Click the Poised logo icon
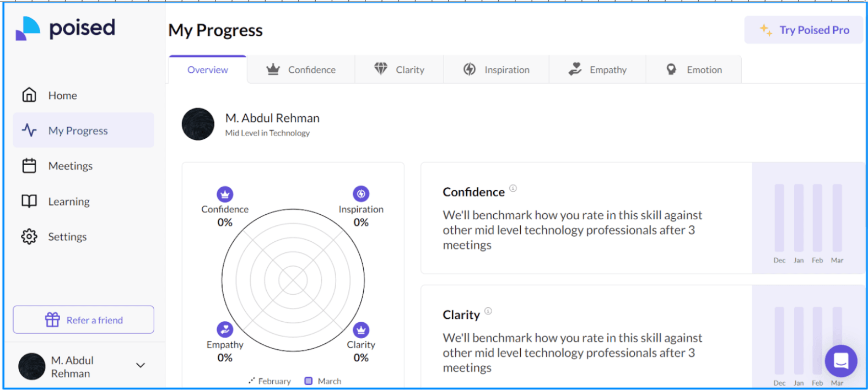868x390 pixels. [28, 28]
